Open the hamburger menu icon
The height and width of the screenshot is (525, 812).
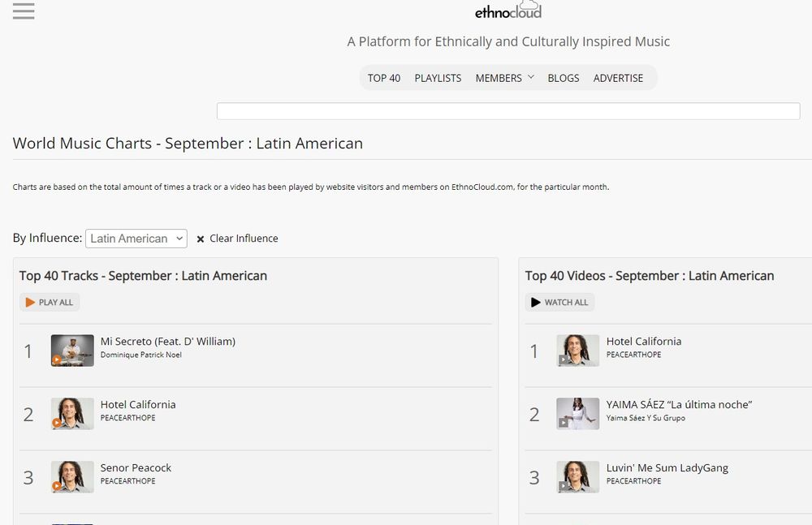tap(24, 11)
